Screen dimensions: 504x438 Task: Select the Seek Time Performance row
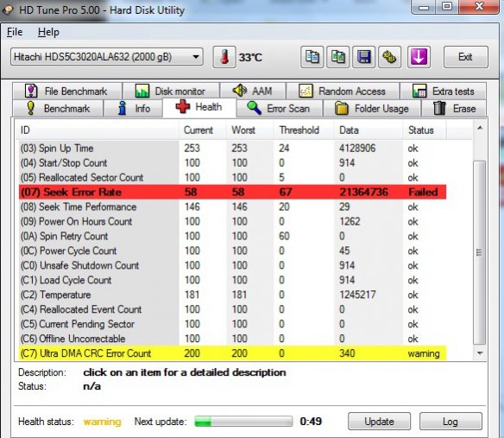point(232,206)
